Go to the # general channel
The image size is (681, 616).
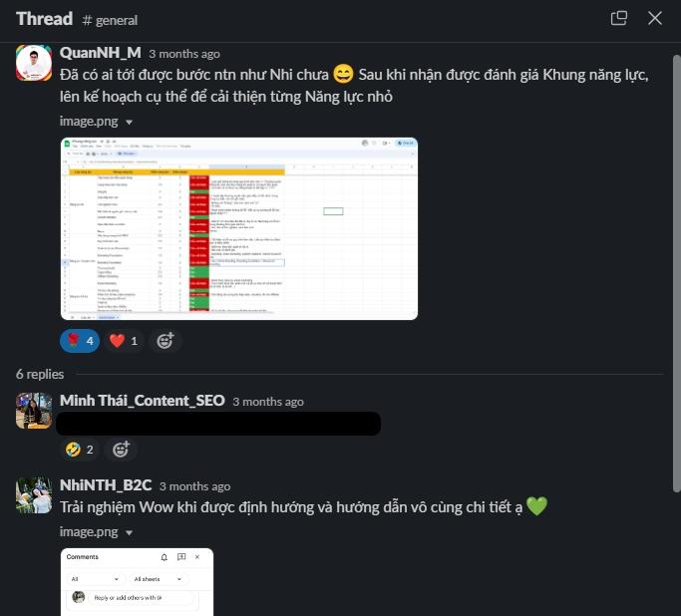coord(110,20)
